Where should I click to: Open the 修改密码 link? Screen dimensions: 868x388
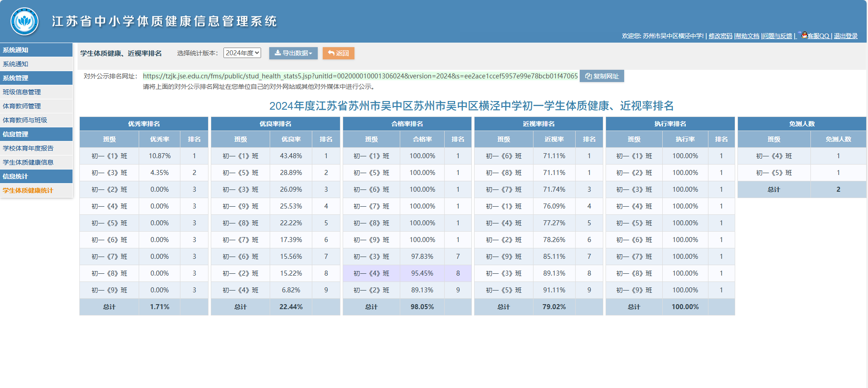click(x=720, y=36)
